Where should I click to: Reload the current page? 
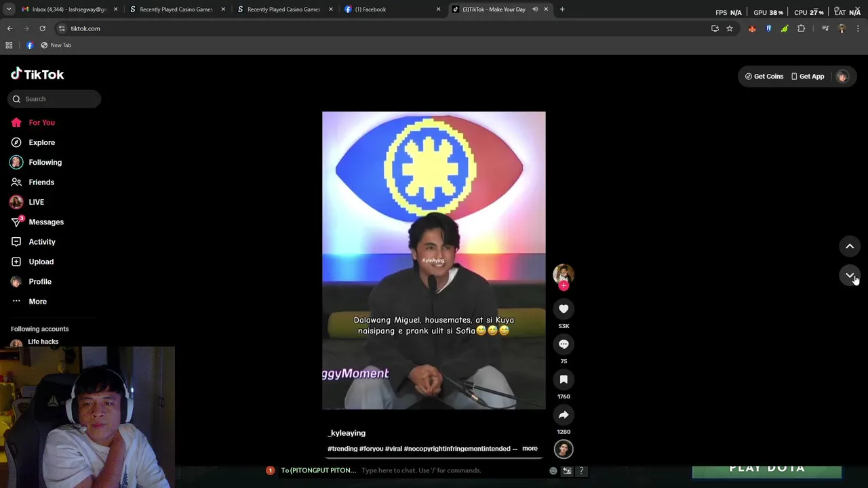coord(42,28)
